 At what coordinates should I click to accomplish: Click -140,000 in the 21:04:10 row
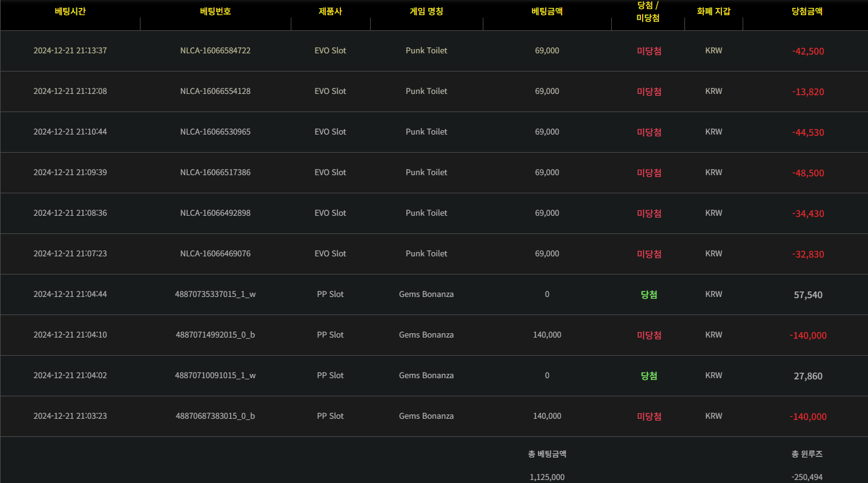(x=808, y=336)
